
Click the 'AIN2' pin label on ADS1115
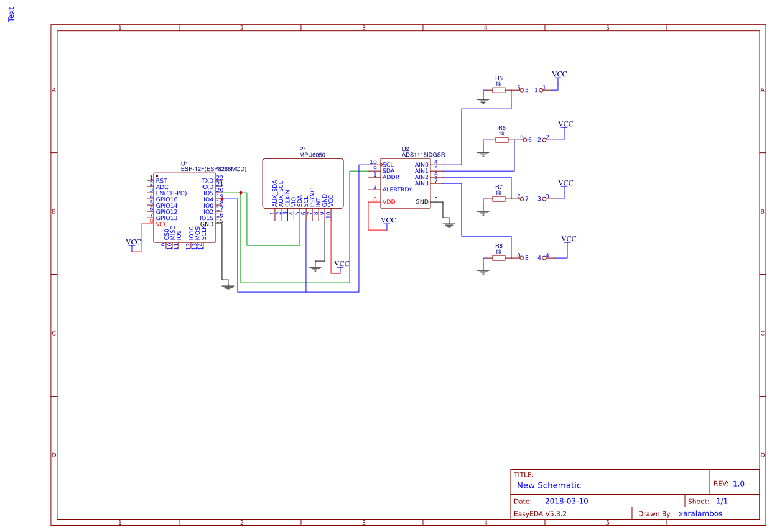pos(422,177)
